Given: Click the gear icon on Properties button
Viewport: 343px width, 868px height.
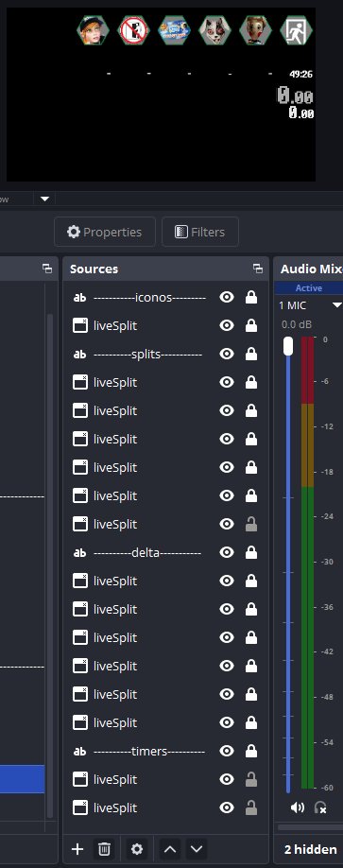Looking at the screenshot, I should 73,232.
